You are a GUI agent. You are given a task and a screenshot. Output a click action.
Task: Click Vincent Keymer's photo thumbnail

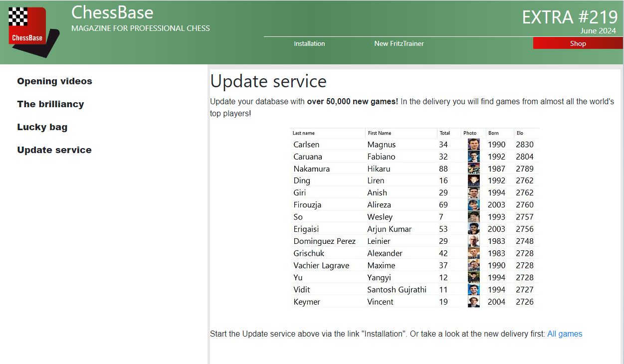coord(473,302)
